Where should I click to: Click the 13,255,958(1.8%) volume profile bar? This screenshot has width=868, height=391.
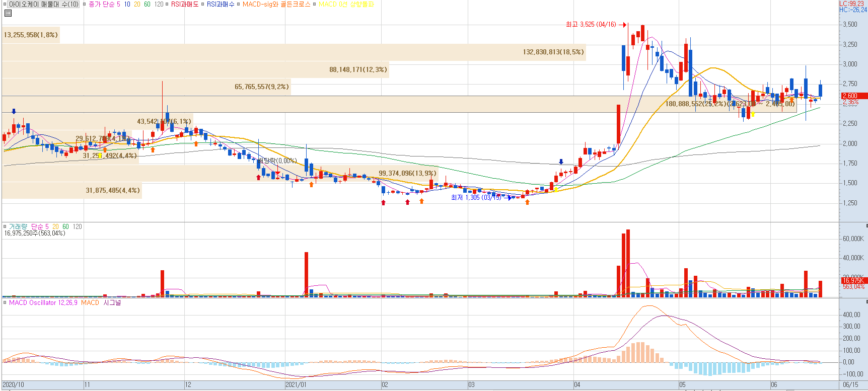point(31,35)
